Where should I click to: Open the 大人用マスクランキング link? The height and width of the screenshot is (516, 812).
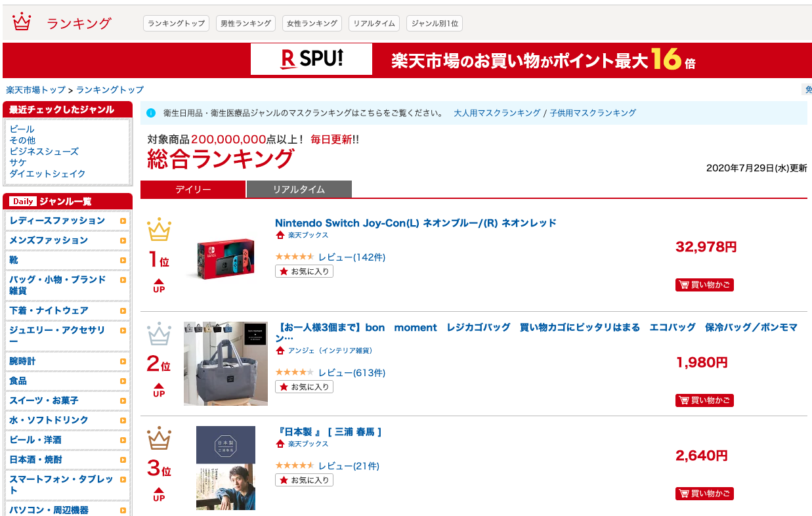coord(497,113)
